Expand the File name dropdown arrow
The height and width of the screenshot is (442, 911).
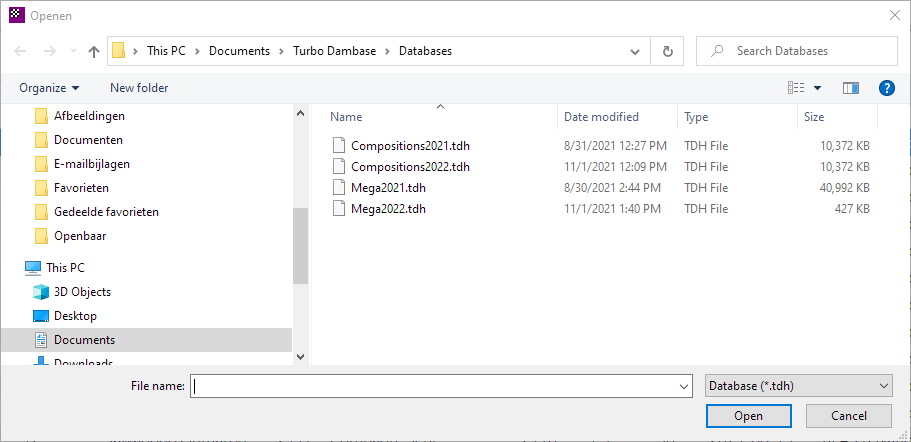tap(683, 386)
